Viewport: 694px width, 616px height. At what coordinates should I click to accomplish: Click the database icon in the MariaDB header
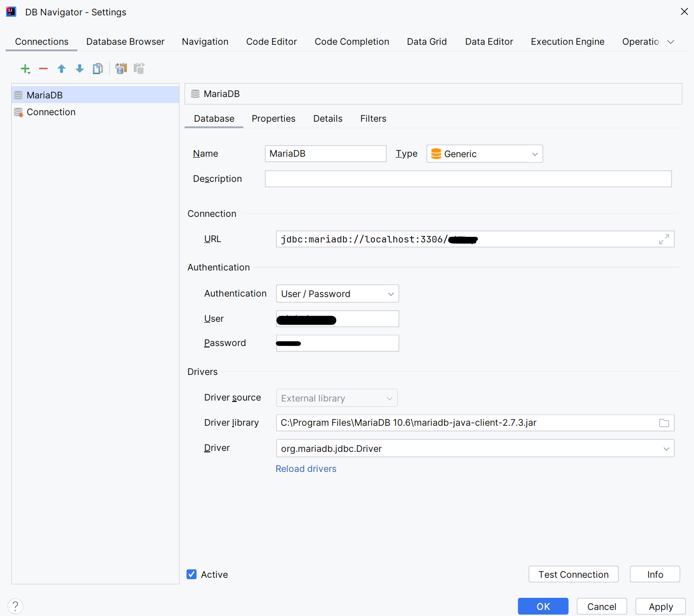coord(195,94)
